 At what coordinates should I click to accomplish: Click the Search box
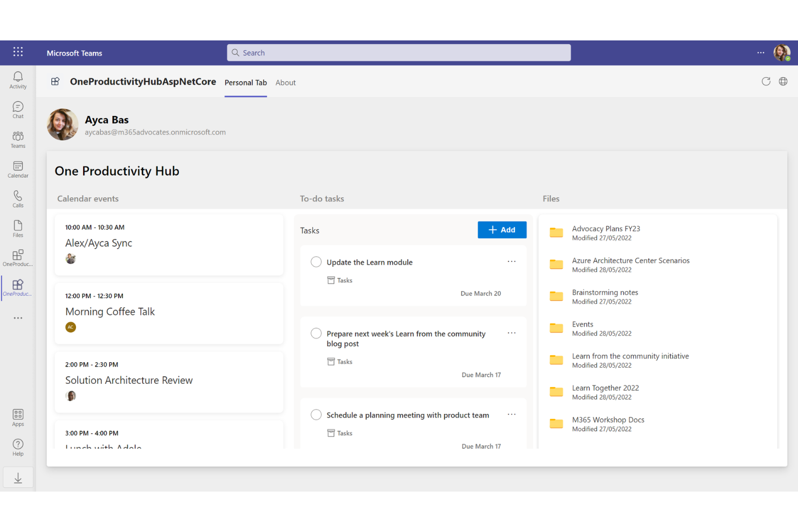coord(399,53)
